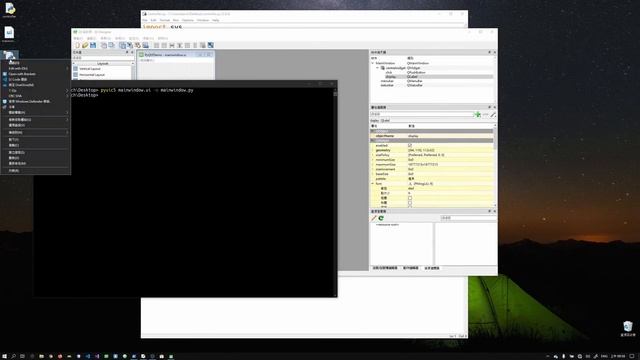Click the objectName property value display
Viewport: 640px width, 360px height.
[x=450, y=136]
